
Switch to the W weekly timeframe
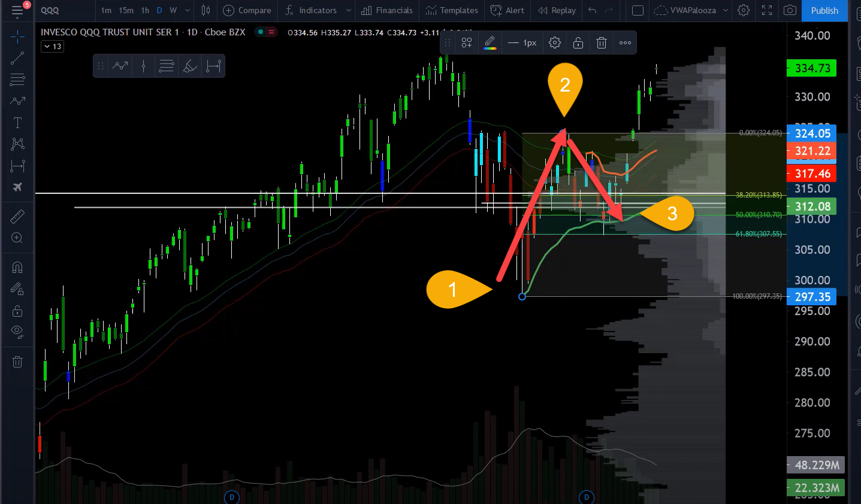click(x=173, y=10)
